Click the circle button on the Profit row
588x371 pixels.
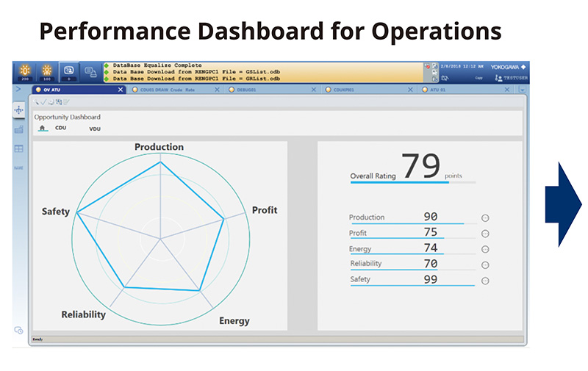pyautogui.click(x=485, y=234)
